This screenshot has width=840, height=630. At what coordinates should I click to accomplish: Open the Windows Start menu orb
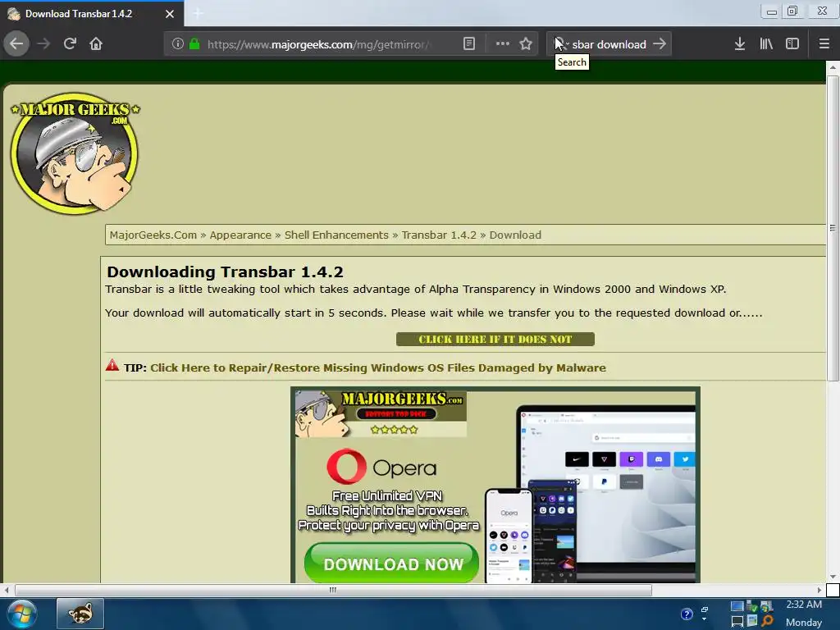pyautogui.click(x=22, y=614)
